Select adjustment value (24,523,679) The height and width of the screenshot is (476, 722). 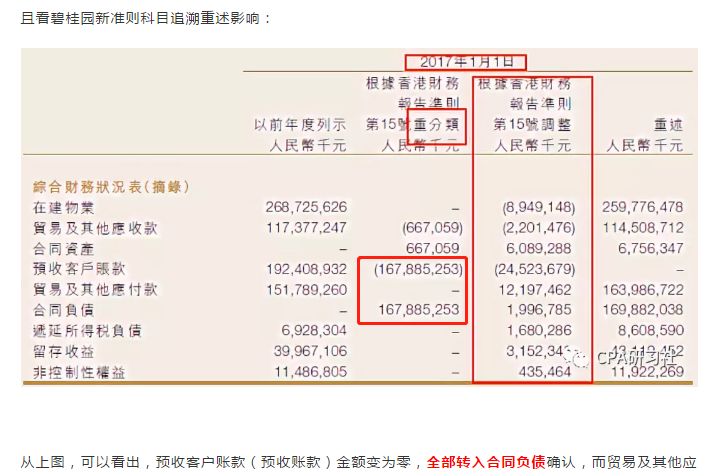(x=535, y=269)
